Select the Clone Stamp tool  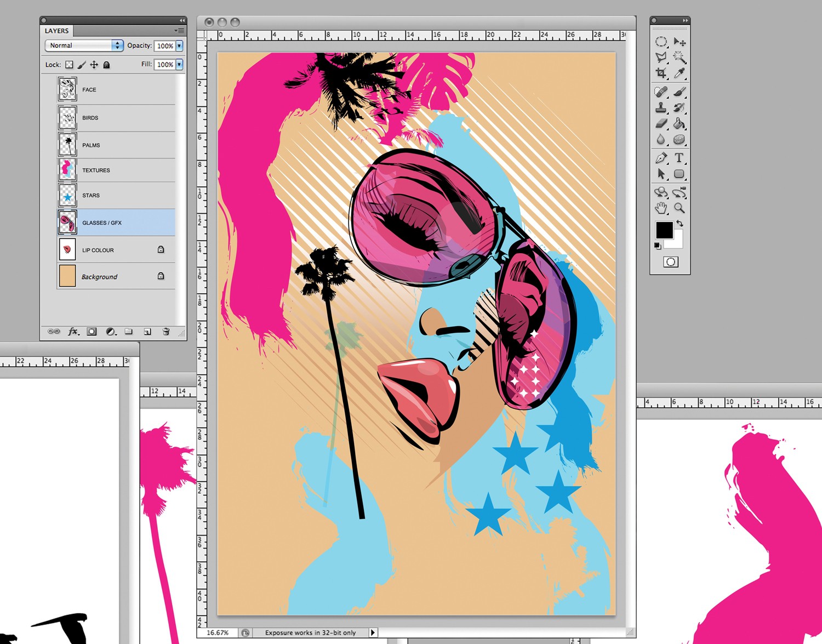pyautogui.click(x=661, y=107)
